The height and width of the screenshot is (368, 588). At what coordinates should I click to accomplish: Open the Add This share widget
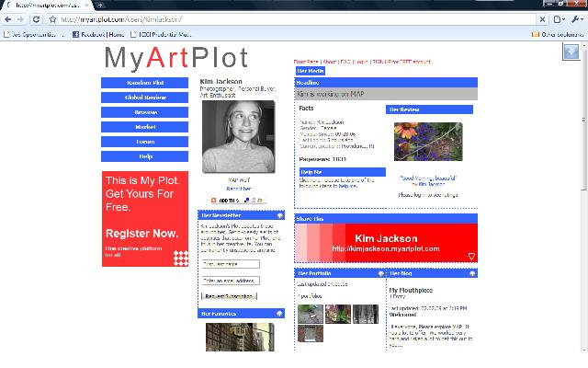(x=225, y=200)
